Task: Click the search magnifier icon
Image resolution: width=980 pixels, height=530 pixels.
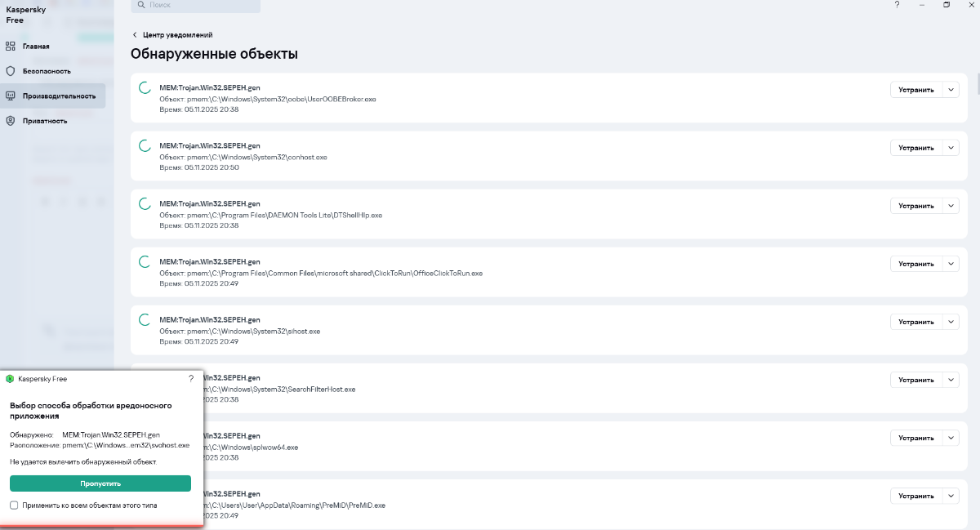Action: pyautogui.click(x=141, y=5)
